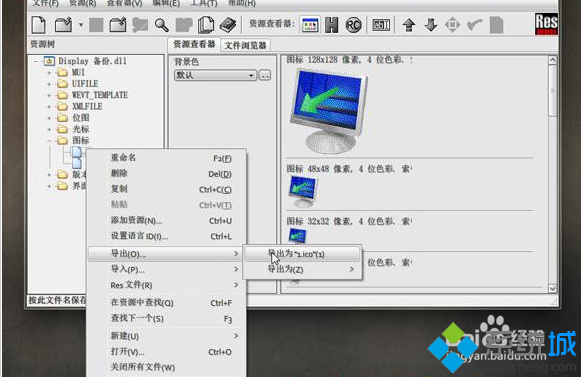The width and height of the screenshot is (581, 377).
Task: Click the 32x32 monitor icon preview
Action: (297, 236)
